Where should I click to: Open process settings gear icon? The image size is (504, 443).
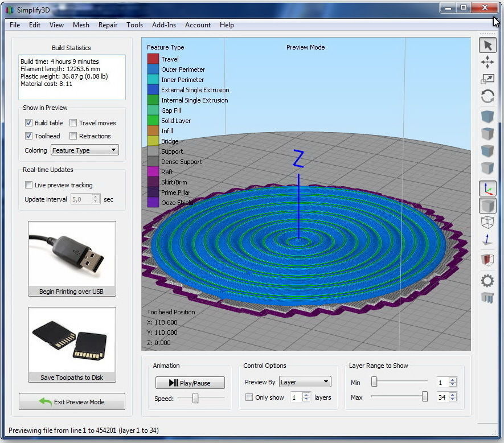(x=487, y=281)
